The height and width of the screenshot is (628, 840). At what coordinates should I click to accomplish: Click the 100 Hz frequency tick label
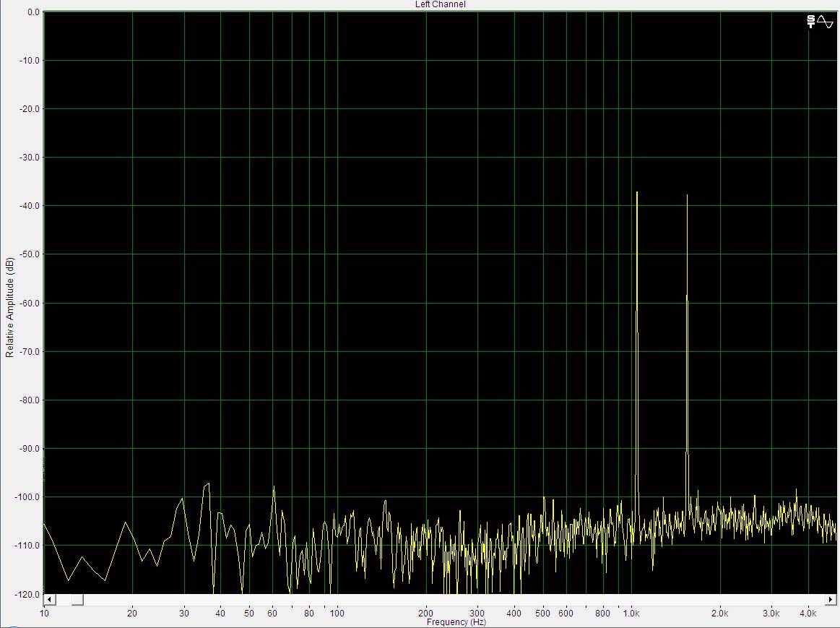click(x=337, y=614)
